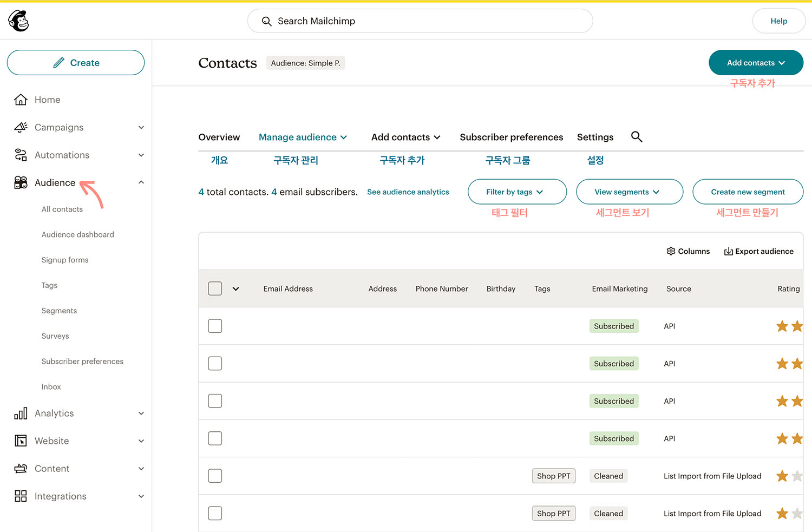Screen dimensions: 812x532
Task: Open Surveys in the sidebar
Action: pos(55,336)
